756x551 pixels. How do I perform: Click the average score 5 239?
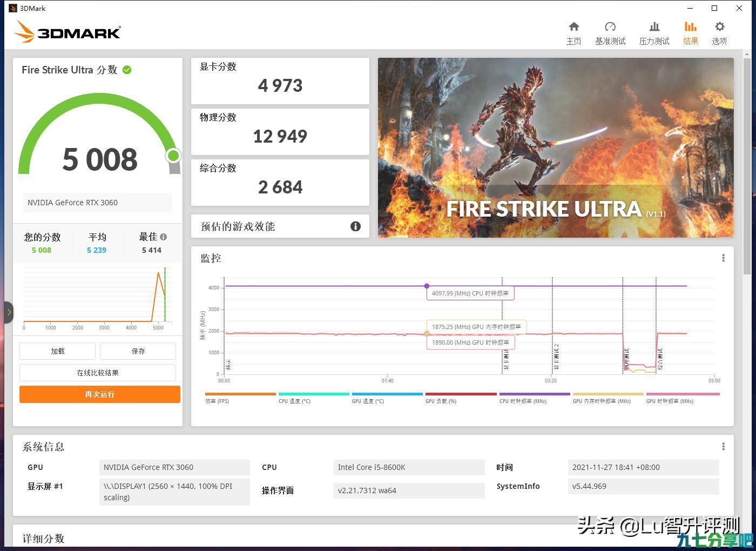pos(97,250)
